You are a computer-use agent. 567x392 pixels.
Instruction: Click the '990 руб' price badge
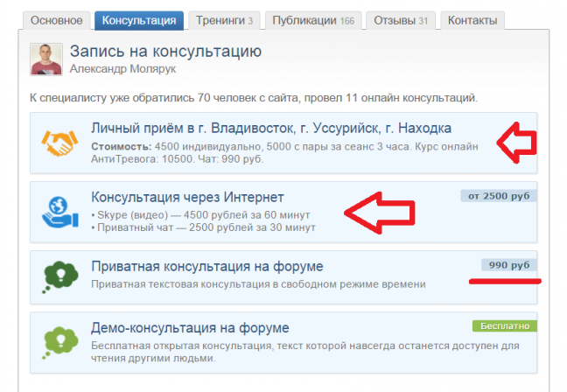click(x=509, y=264)
